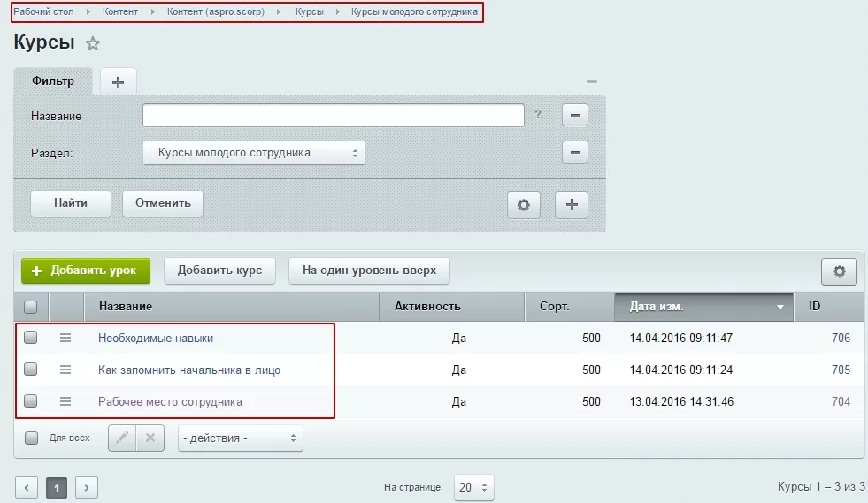Enable the Для всех checkbox
The width and height of the screenshot is (868, 503).
coord(32,438)
